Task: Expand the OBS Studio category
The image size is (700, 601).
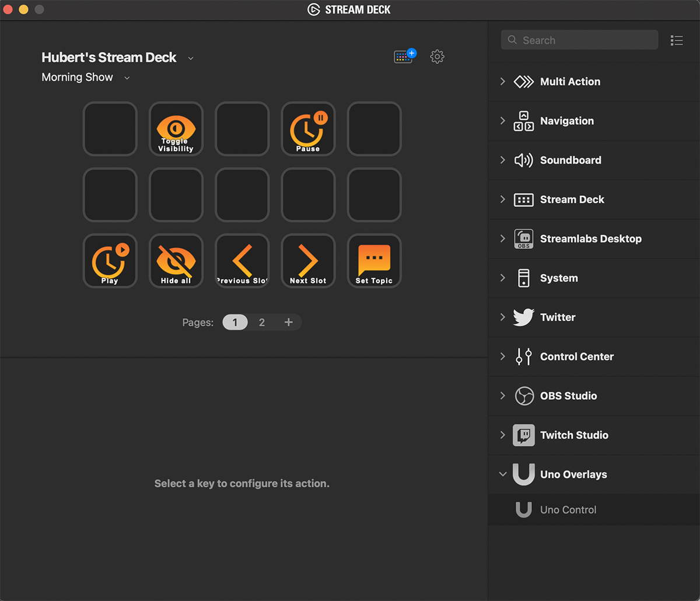Action: coord(503,396)
